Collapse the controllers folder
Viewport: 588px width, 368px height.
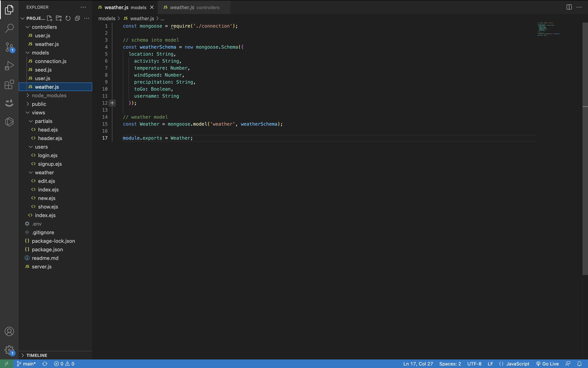(x=44, y=27)
